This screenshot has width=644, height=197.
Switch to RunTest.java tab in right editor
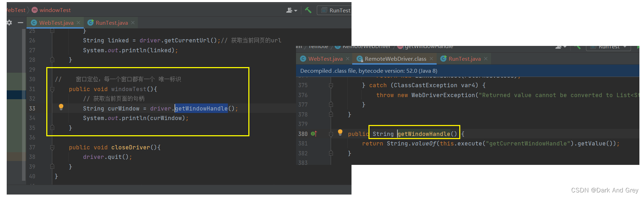(x=465, y=59)
